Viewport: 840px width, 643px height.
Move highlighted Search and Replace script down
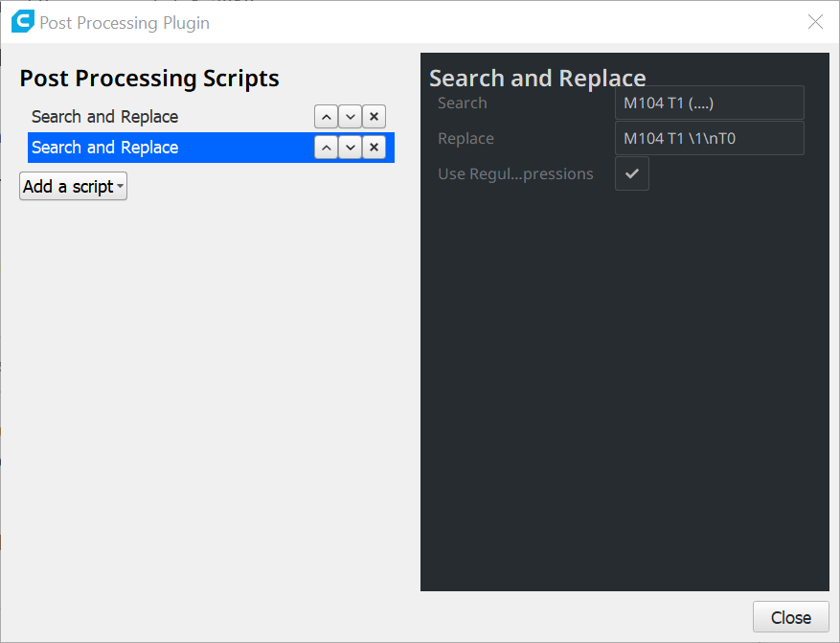(x=351, y=148)
